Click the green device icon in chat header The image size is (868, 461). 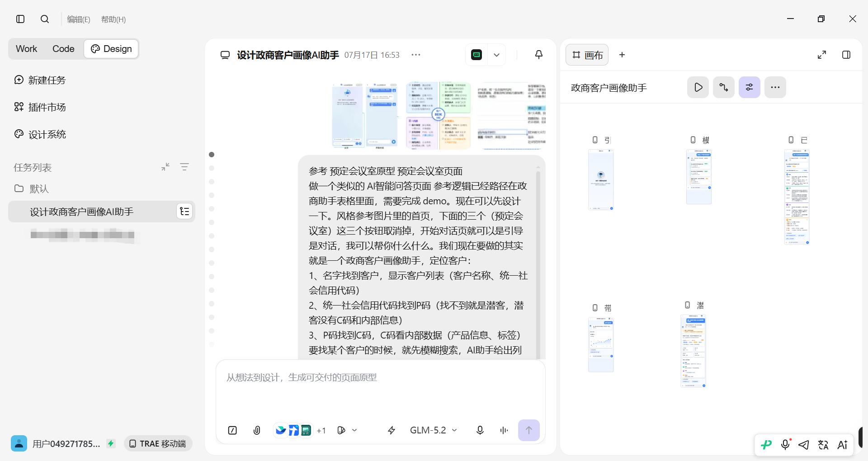477,55
